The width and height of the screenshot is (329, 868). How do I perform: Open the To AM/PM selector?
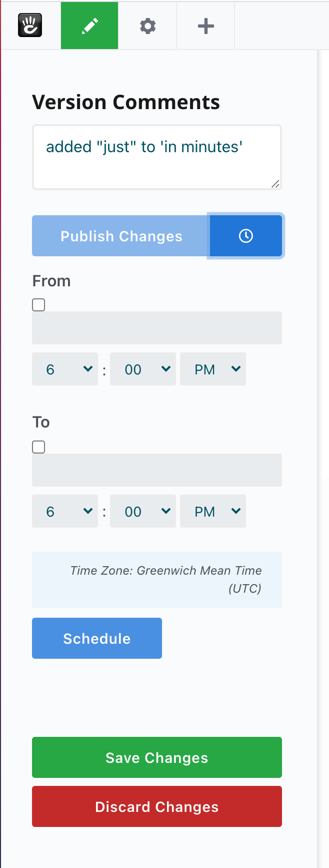(x=213, y=511)
